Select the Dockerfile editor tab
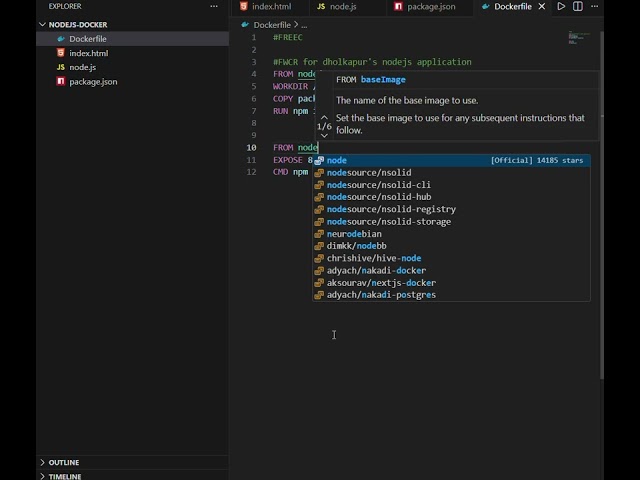 (513, 7)
